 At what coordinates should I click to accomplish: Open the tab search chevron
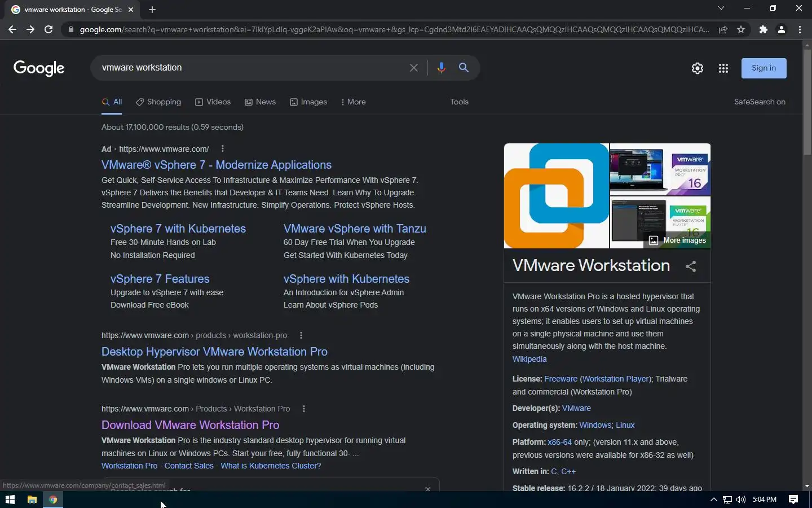point(721,8)
